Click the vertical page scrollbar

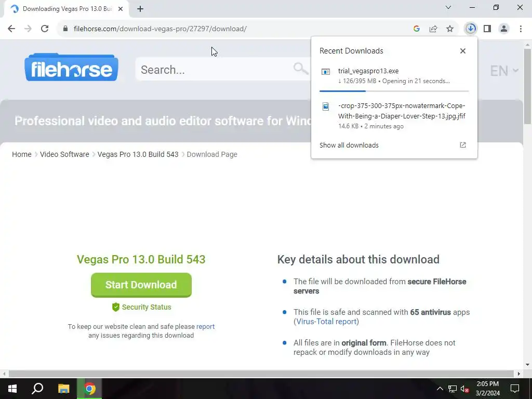527,87
